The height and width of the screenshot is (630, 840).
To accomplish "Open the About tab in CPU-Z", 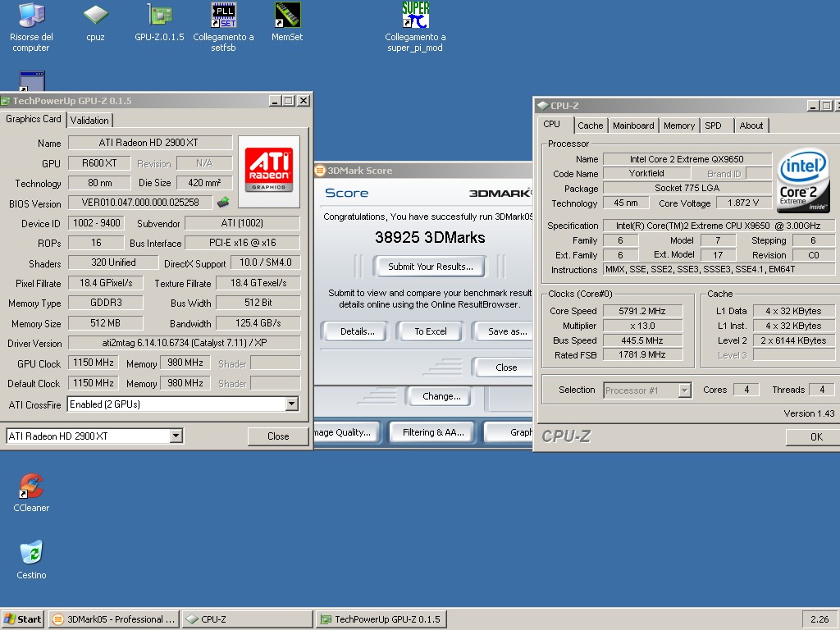I will pyautogui.click(x=751, y=126).
